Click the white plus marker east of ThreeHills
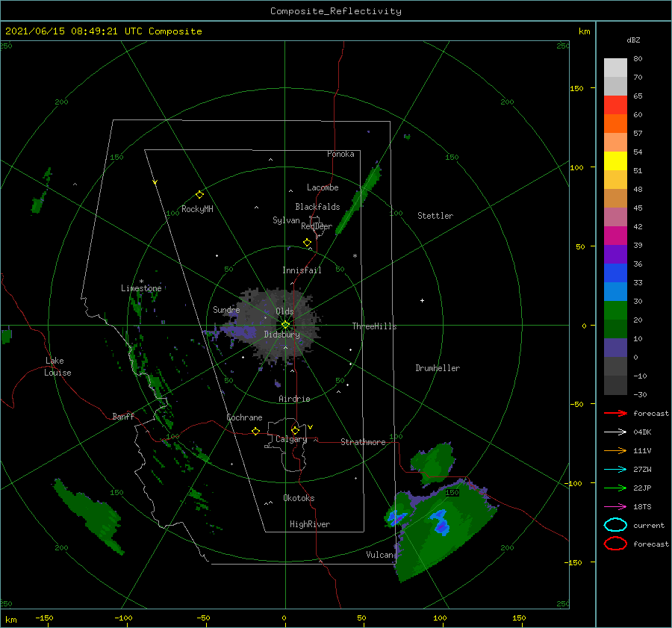The width and height of the screenshot is (672, 628). point(422,300)
